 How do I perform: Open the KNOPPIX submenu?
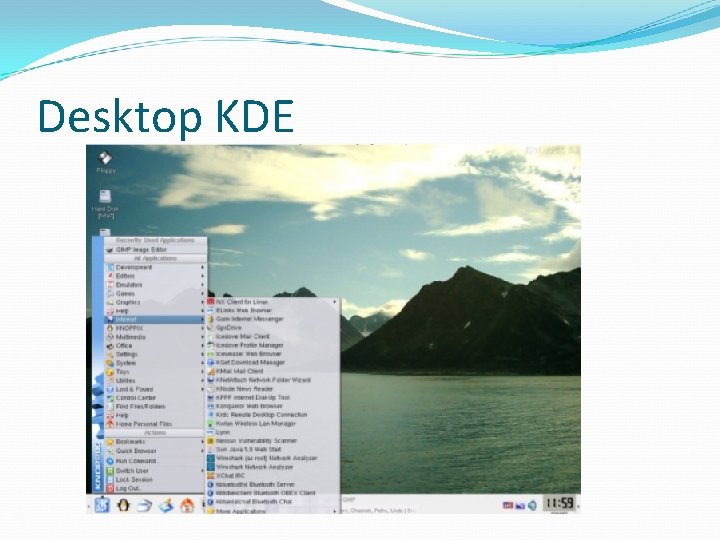pos(156,328)
